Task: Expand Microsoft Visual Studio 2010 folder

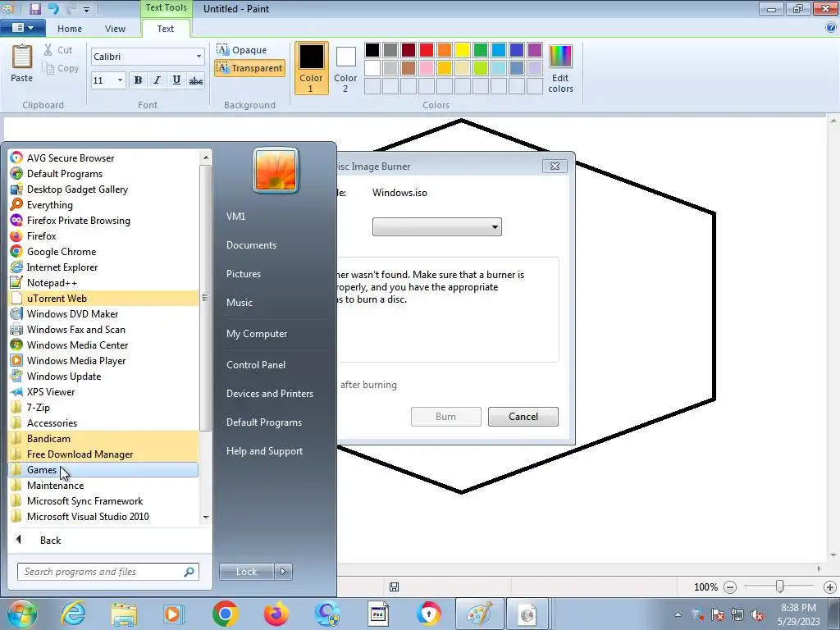Action: (x=104, y=517)
